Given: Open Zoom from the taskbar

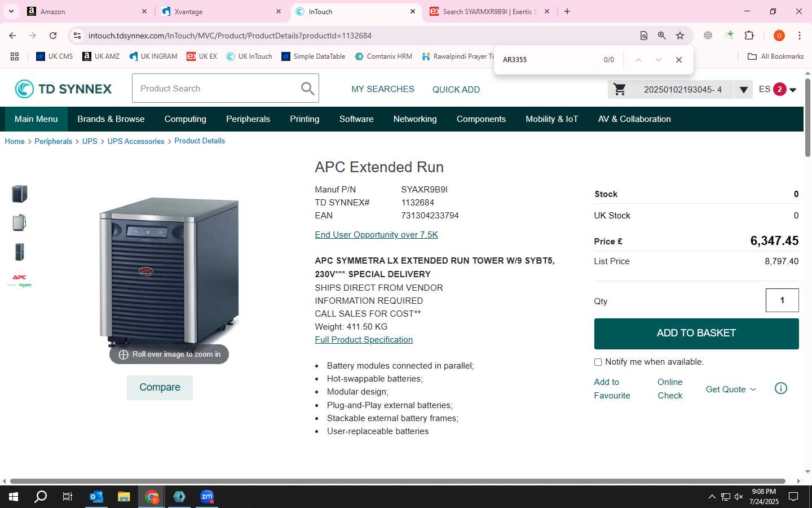Looking at the screenshot, I should (x=207, y=497).
